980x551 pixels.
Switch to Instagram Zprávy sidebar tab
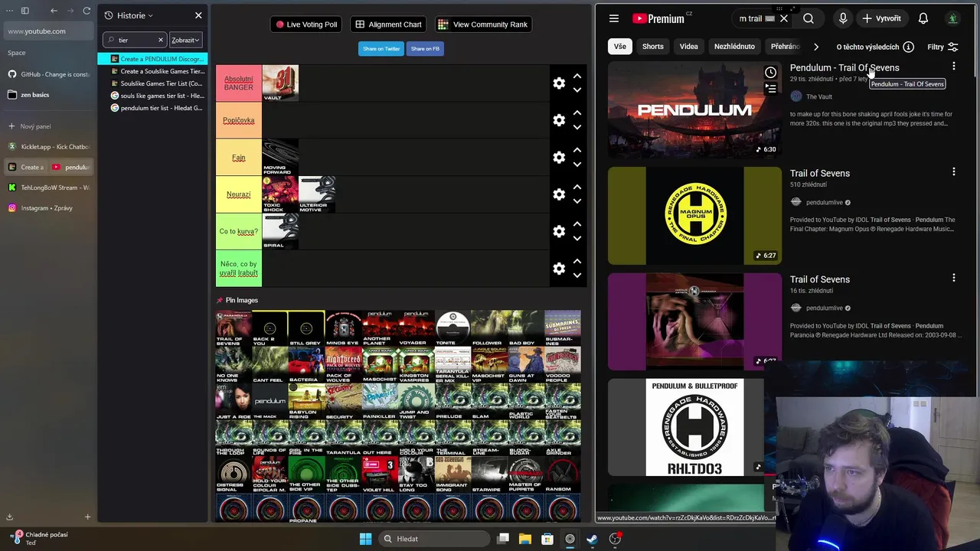coord(48,207)
